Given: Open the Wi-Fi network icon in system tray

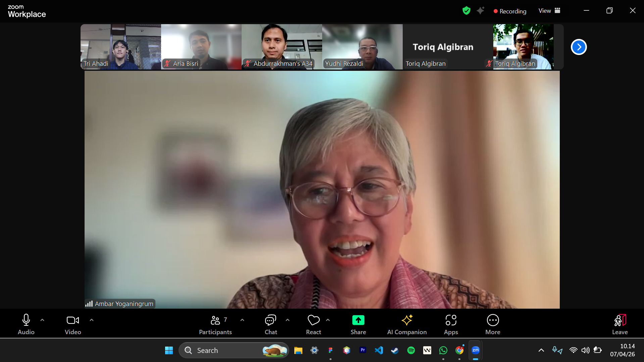Looking at the screenshot, I should coord(573,350).
